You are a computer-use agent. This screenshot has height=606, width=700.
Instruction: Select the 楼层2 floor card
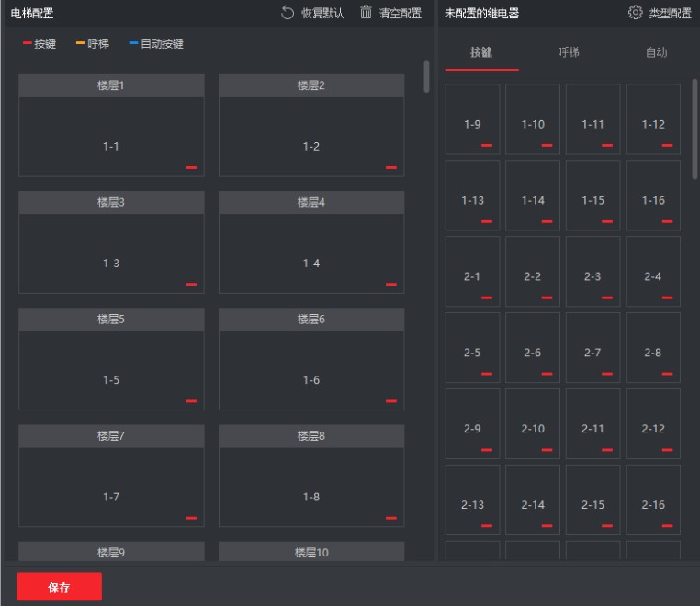pyautogui.click(x=311, y=125)
